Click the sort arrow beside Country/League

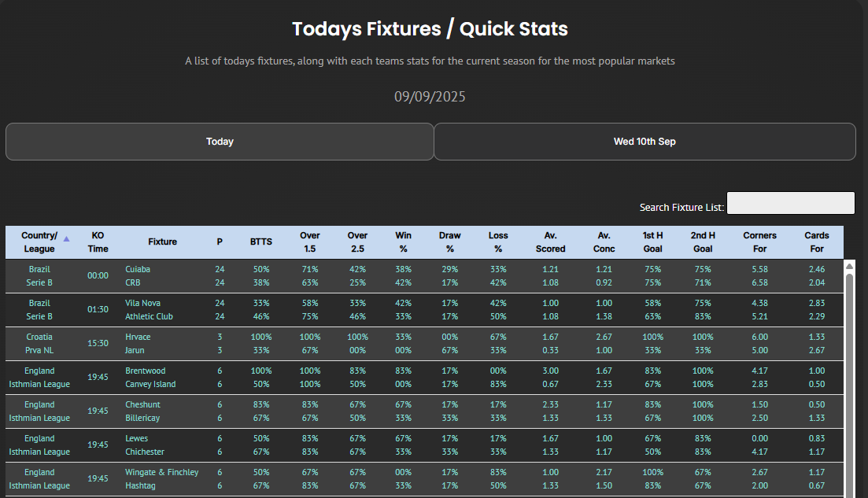66,238
